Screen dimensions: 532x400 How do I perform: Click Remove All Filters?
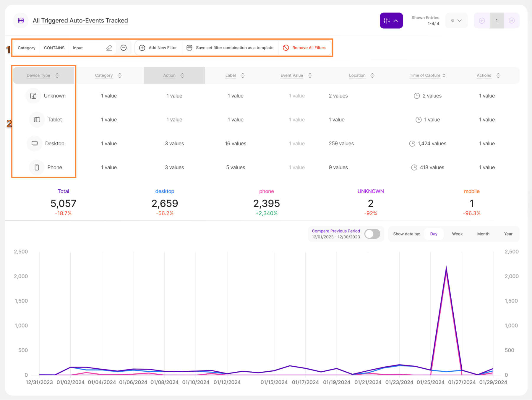(x=305, y=48)
